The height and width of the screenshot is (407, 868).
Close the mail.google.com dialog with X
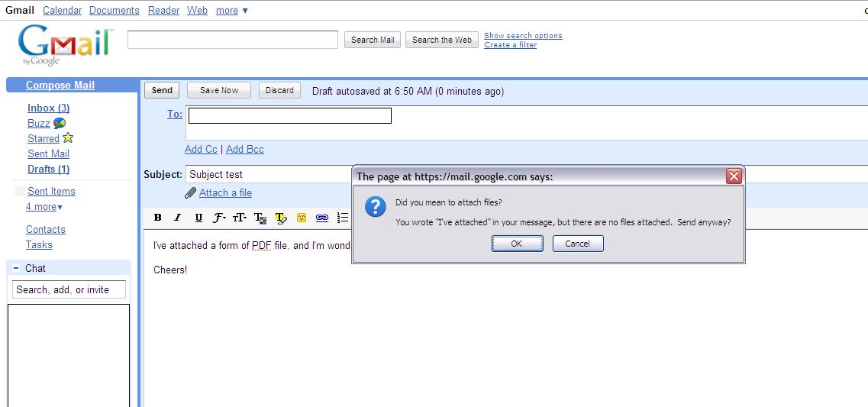pyautogui.click(x=734, y=176)
